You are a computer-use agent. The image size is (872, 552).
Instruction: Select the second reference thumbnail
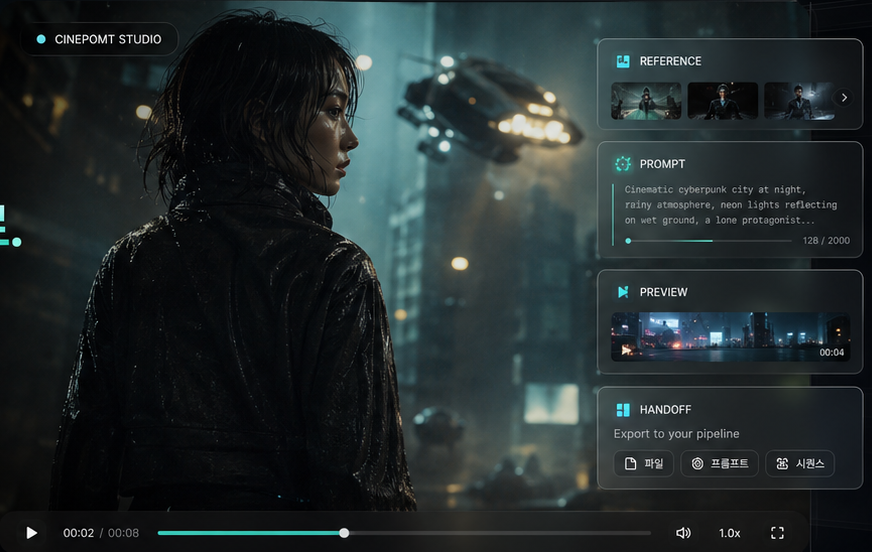722,100
